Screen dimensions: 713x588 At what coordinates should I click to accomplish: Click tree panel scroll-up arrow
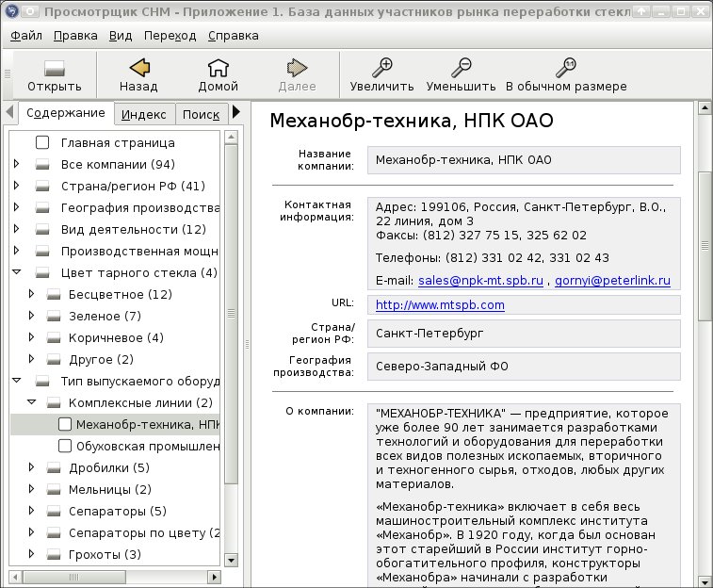[x=232, y=137]
